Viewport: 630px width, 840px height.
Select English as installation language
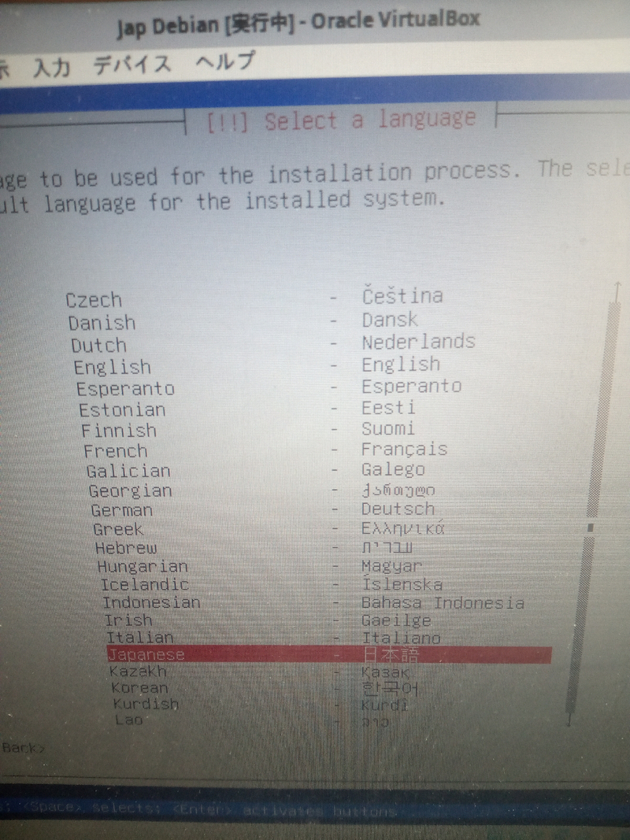coord(112,367)
